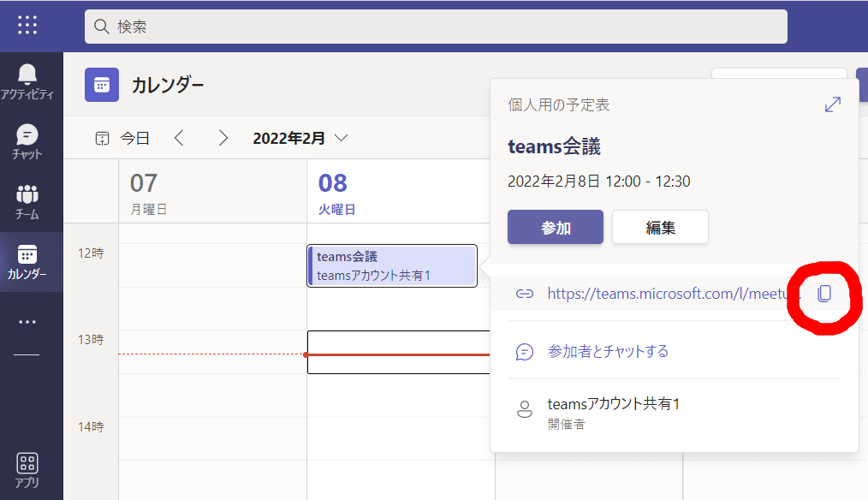Click the 参加 button
868x500 pixels.
coord(556,227)
